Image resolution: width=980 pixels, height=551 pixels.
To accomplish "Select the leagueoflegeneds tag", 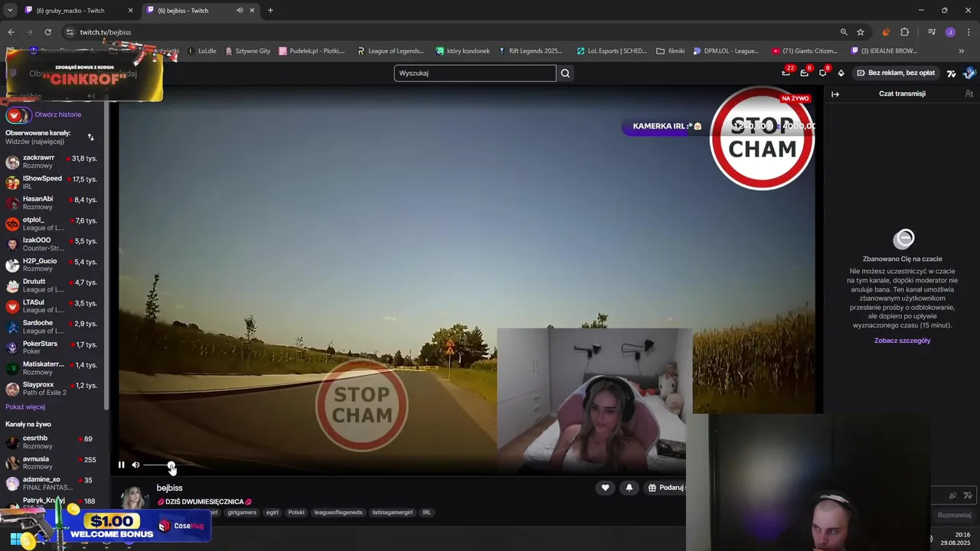I will click(338, 512).
